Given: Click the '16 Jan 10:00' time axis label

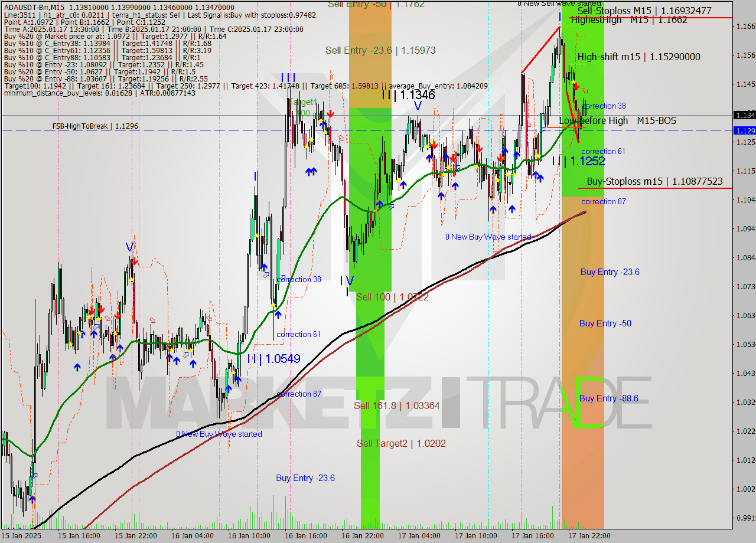Looking at the screenshot, I should click(x=249, y=535).
